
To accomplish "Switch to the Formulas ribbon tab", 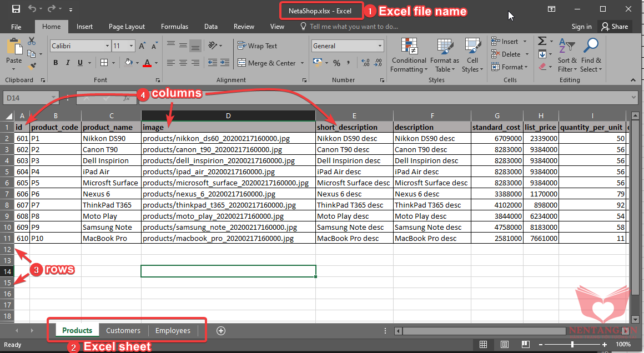I will tap(174, 27).
